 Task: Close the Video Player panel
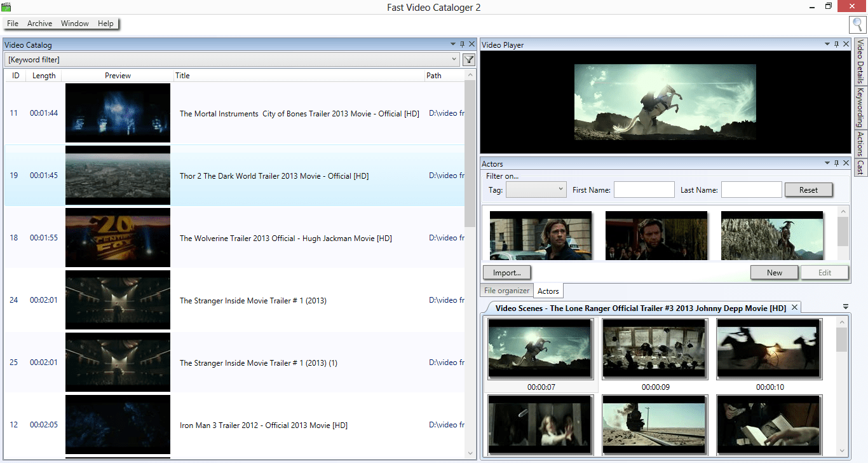coord(846,45)
